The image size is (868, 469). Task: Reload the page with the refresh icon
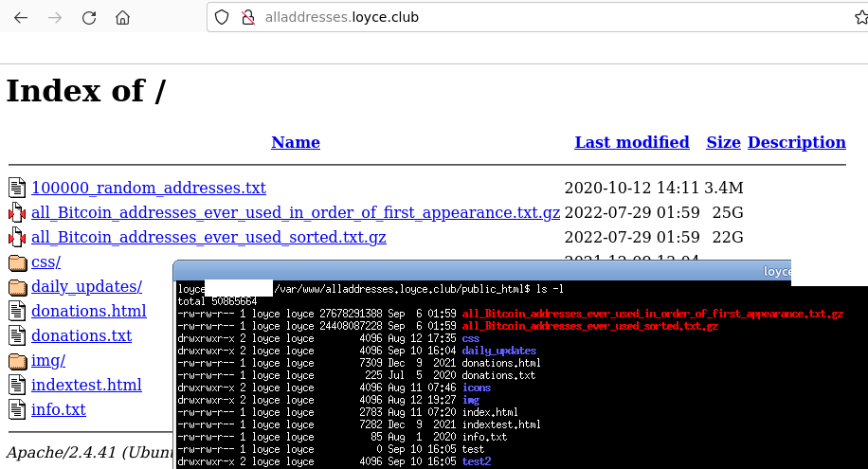pyautogui.click(x=89, y=18)
